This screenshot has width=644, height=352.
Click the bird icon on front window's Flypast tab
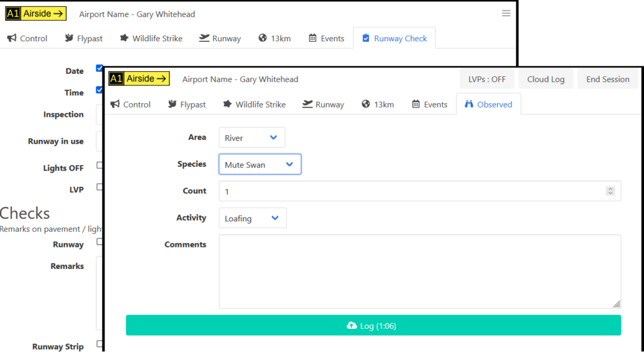(172, 104)
